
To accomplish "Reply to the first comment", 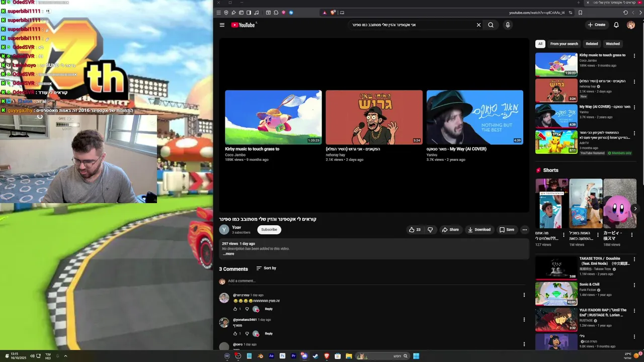I will pos(269,309).
